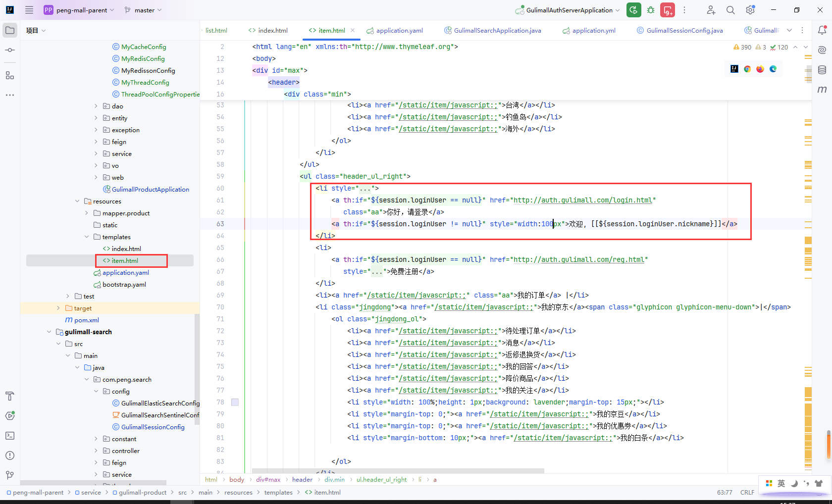
Task: Open the run configuration dropdown
Action: pos(567,10)
